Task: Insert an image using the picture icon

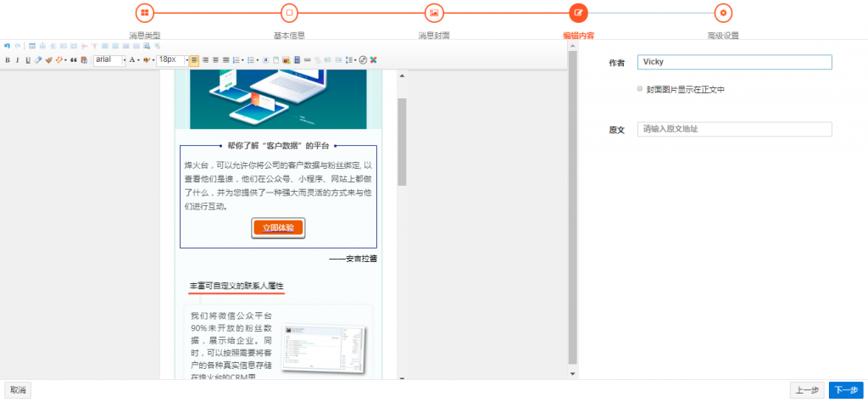Action: point(287,60)
